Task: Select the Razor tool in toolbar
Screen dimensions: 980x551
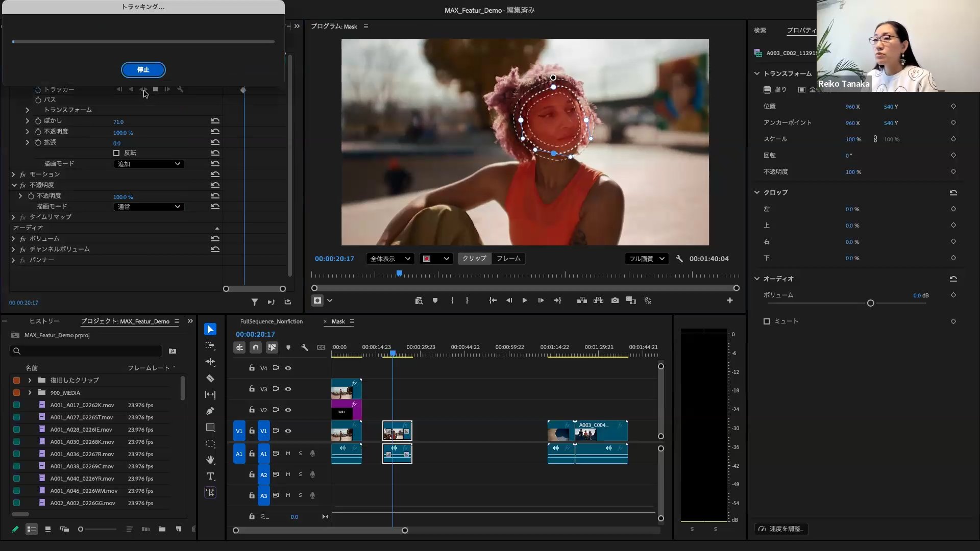Action: (210, 378)
